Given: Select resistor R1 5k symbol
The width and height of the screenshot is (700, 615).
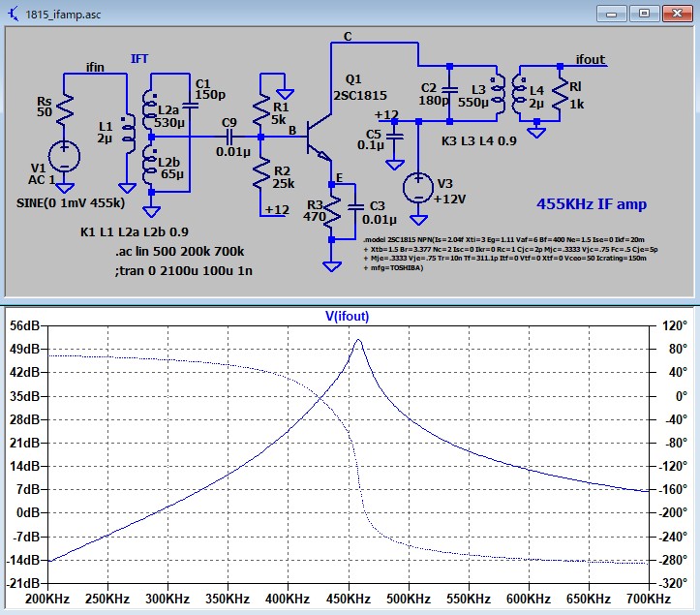Looking at the screenshot, I should [x=261, y=110].
